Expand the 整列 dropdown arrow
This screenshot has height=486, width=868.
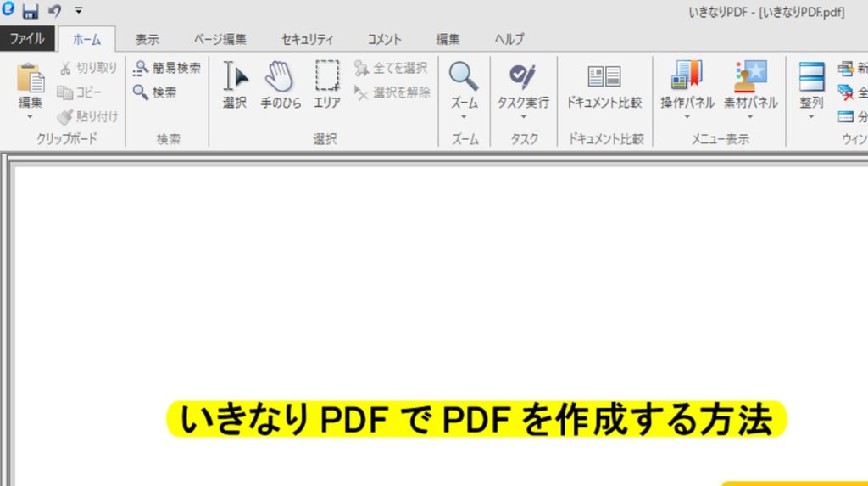811,117
